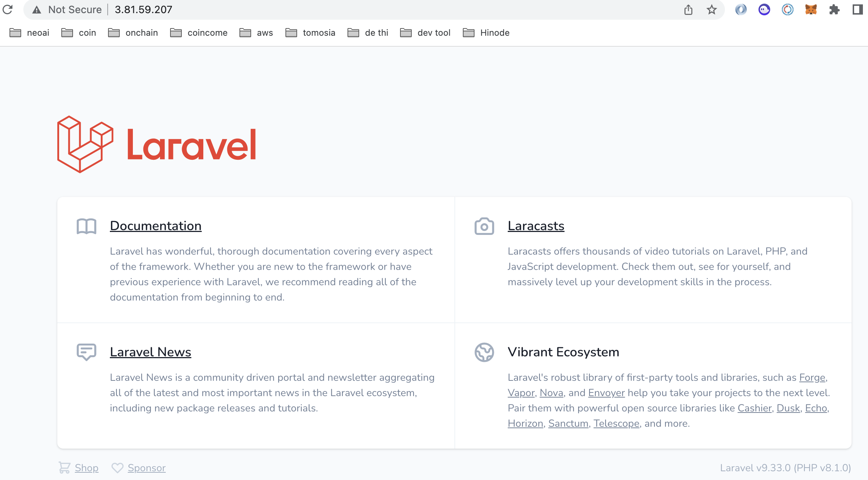The height and width of the screenshot is (480, 868).
Task: Click the Laravel News link
Action: pyautogui.click(x=150, y=352)
